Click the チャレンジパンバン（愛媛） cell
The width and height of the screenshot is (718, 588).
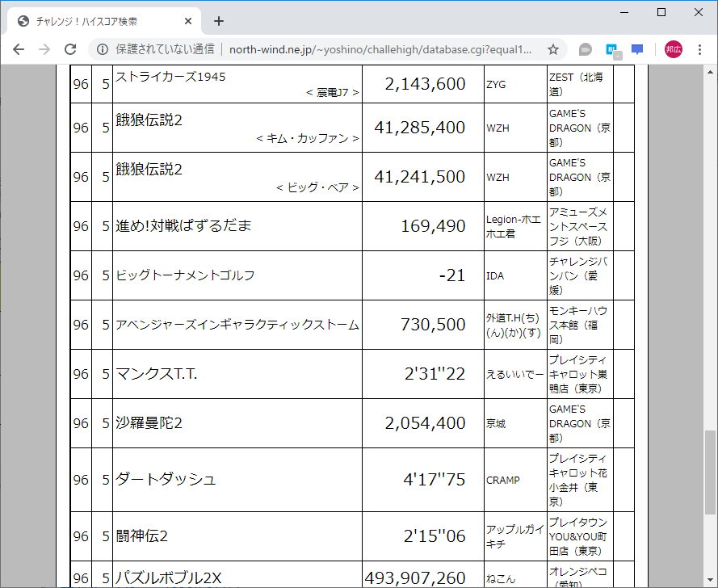tap(580, 275)
